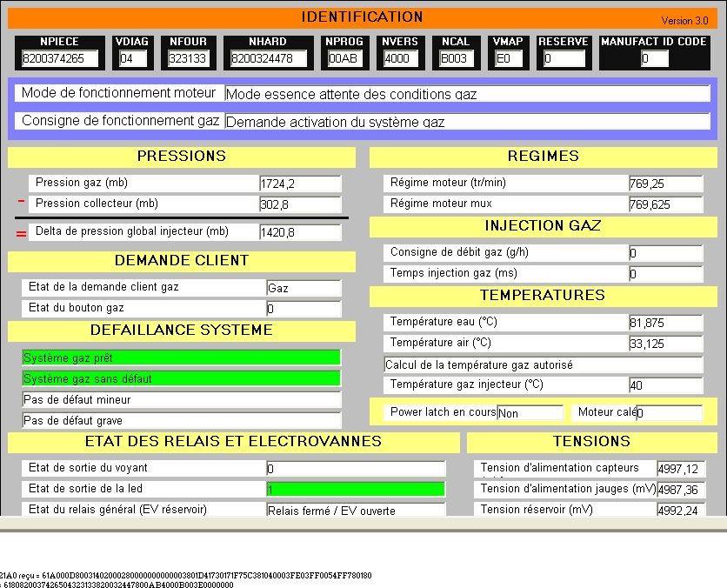Click the Power latch en cours value box
This screenshot has width=727, height=588.
coord(530,413)
